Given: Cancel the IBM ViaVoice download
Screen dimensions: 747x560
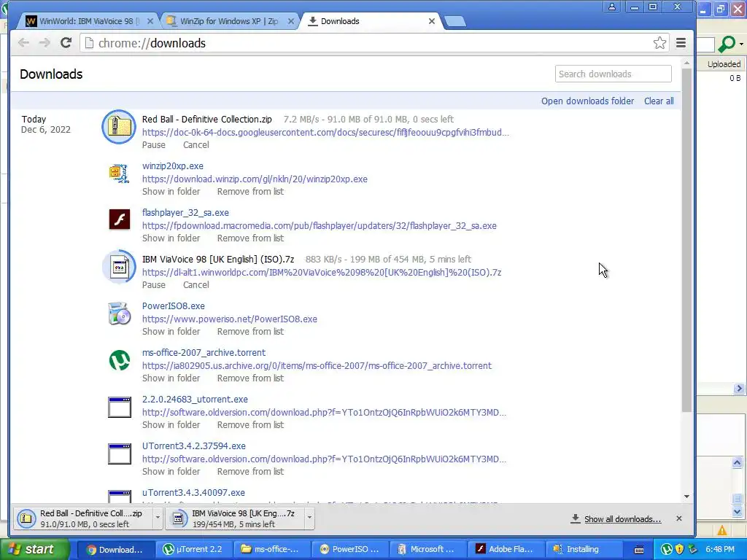Looking at the screenshot, I should click(196, 285).
